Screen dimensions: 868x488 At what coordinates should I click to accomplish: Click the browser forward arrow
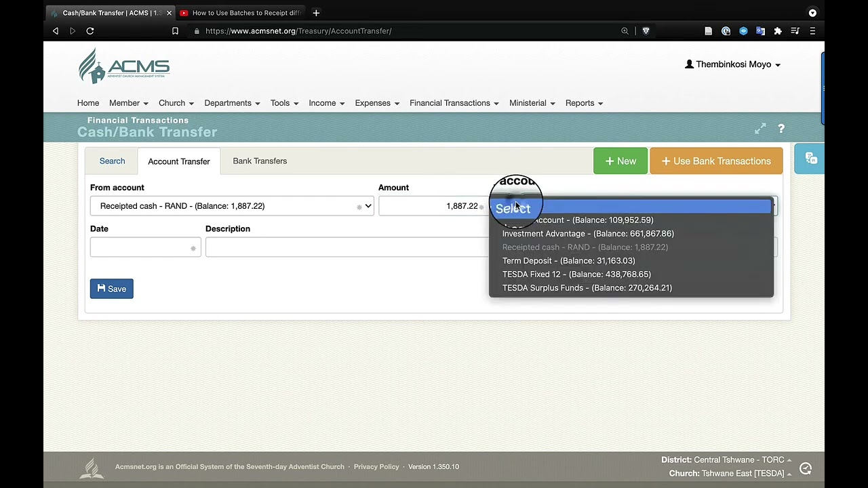(73, 31)
